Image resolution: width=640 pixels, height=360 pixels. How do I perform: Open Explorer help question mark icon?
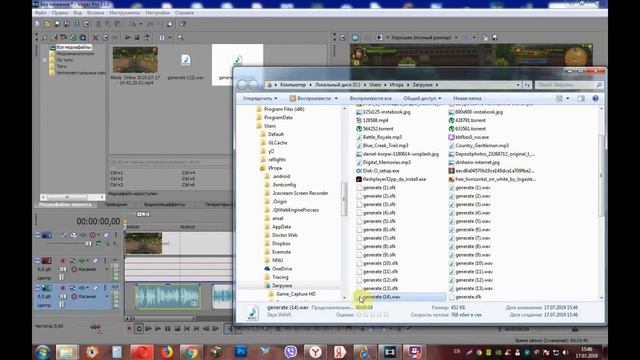coord(596,98)
